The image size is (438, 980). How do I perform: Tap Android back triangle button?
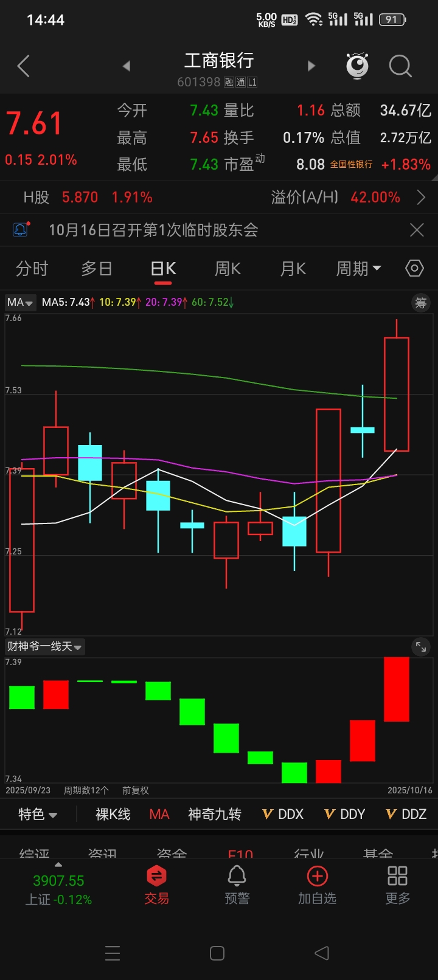[x=322, y=953]
